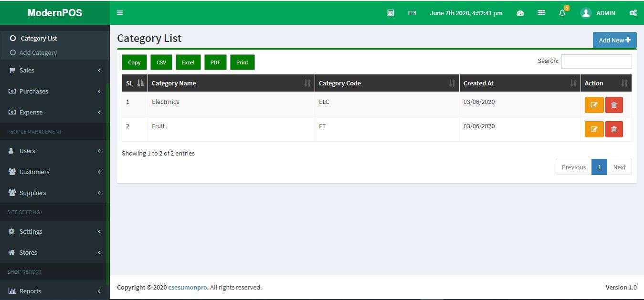Click the Add New button

(615, 40)
